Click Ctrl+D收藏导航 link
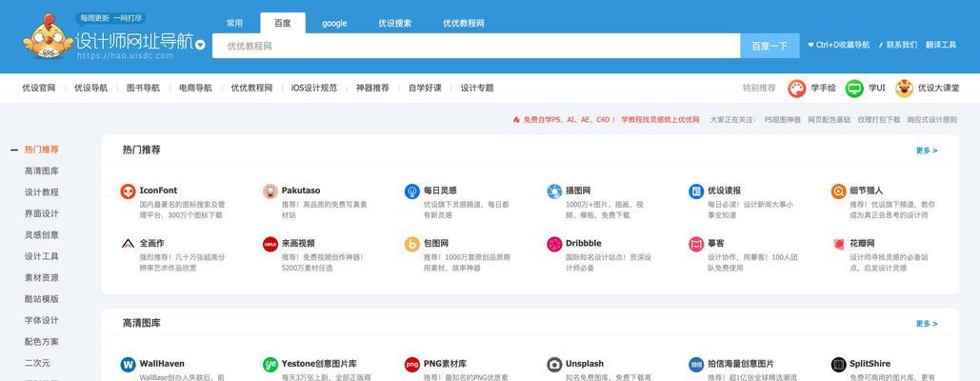Viewport: 980px width, 381px height. (839, 45)
